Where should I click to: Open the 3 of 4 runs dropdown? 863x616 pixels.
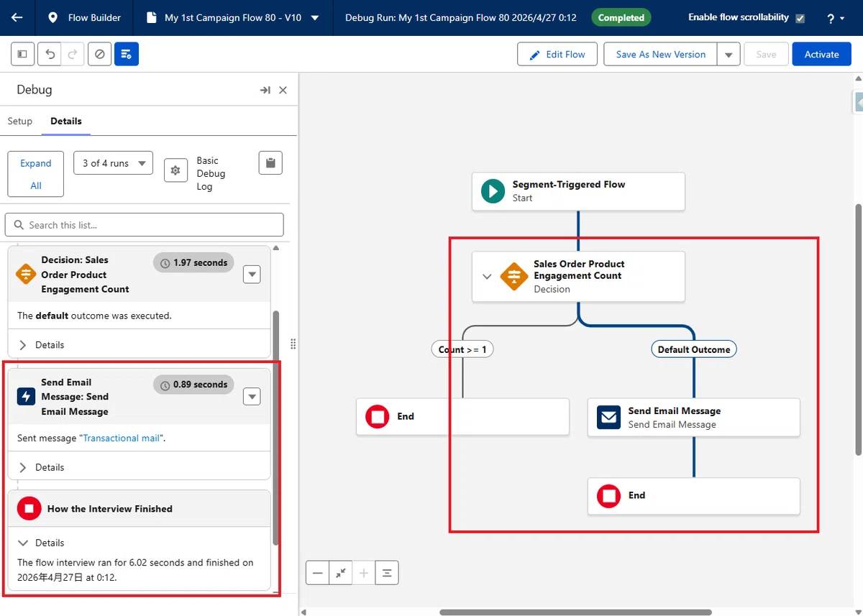coord(113,163)
